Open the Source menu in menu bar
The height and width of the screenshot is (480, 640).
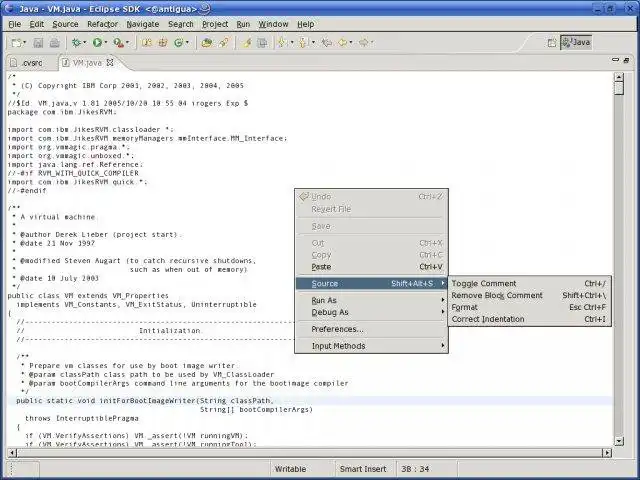coord(65,24)
